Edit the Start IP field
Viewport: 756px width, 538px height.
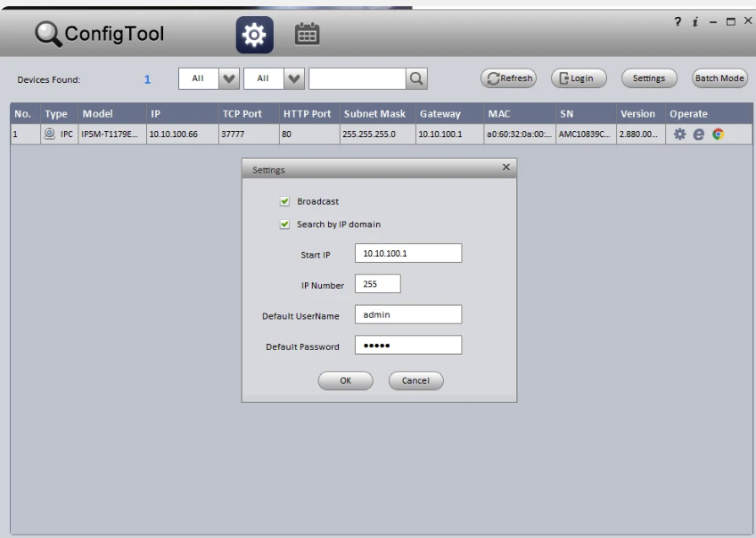point(408,253)
